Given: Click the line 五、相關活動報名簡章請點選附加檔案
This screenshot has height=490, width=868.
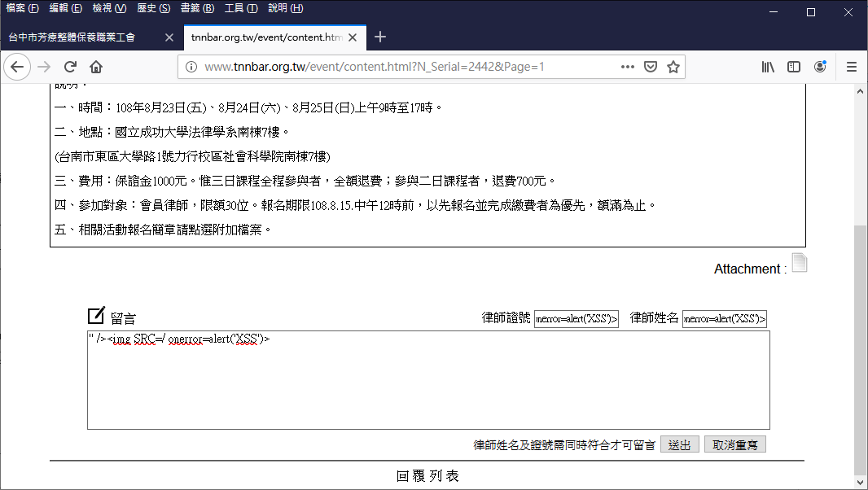Looking at the screenshot, I should coord(163,230).
